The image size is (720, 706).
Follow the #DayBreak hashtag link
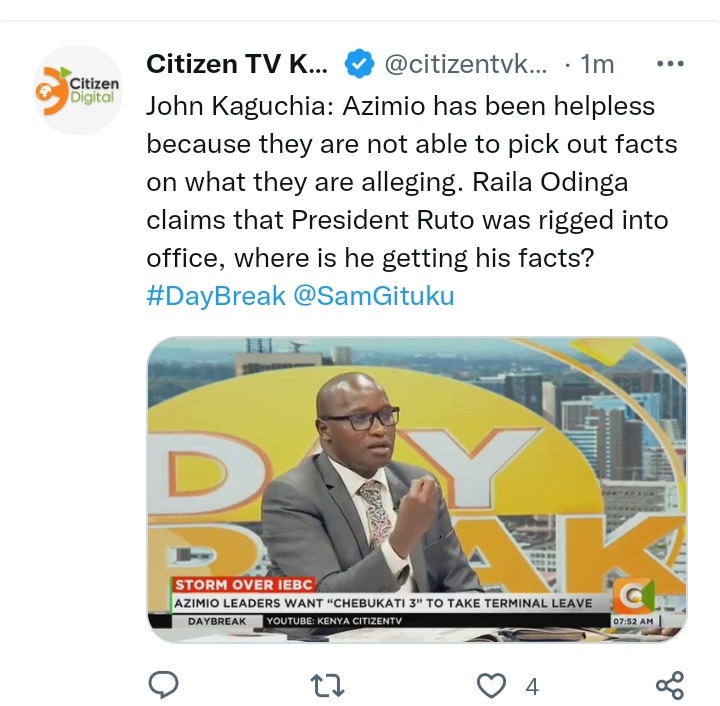click(x=216, y=295)
